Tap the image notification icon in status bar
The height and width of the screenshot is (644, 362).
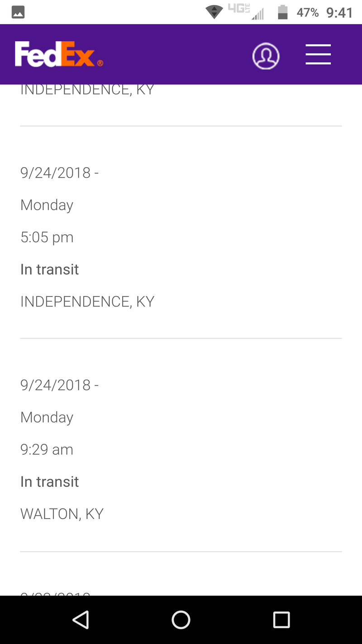click(18, 12)
